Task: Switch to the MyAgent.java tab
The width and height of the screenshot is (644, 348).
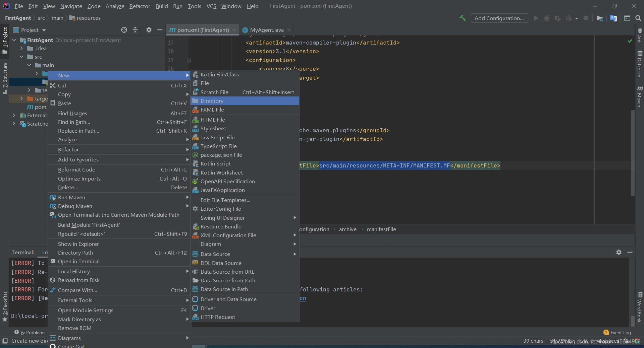Action: (267, 30)
